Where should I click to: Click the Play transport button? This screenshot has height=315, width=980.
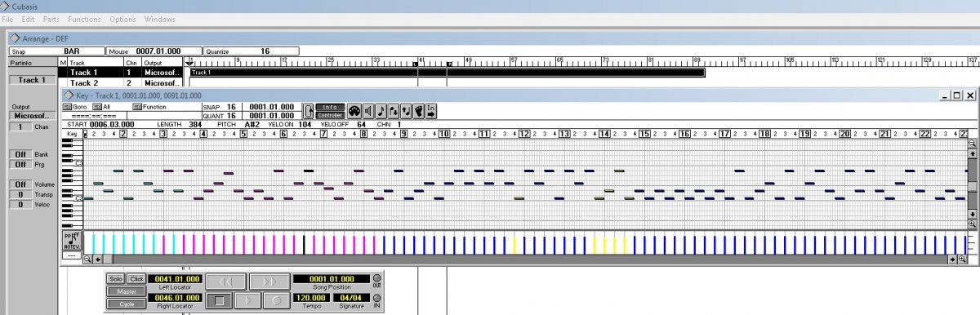(247, 300)
